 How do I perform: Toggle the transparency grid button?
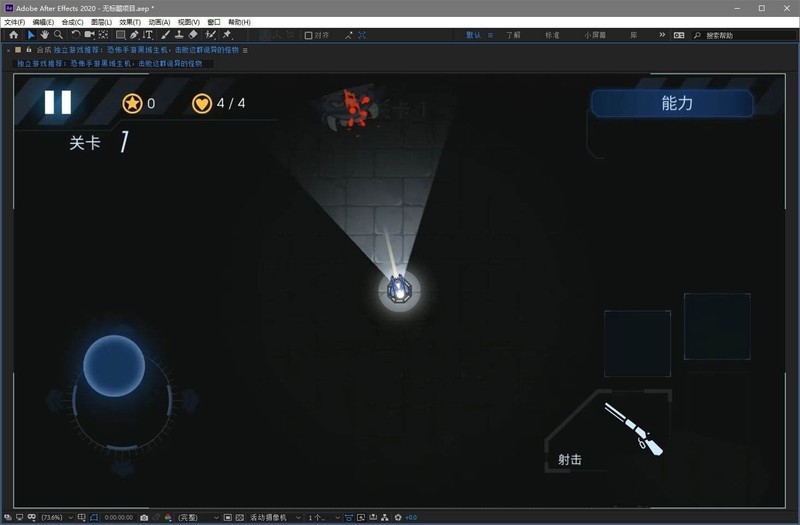tap(240, 517)
